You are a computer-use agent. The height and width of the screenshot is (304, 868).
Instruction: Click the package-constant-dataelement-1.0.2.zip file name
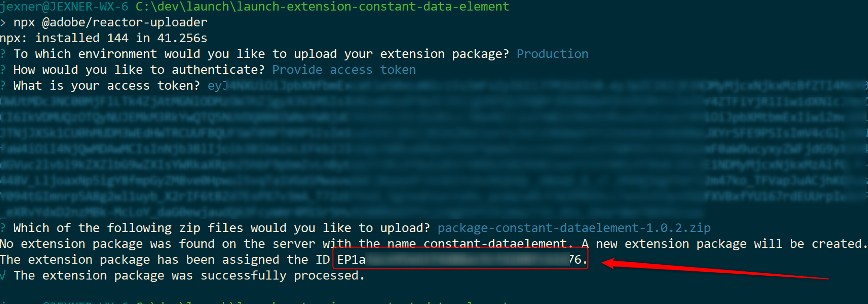click(574, 228)
